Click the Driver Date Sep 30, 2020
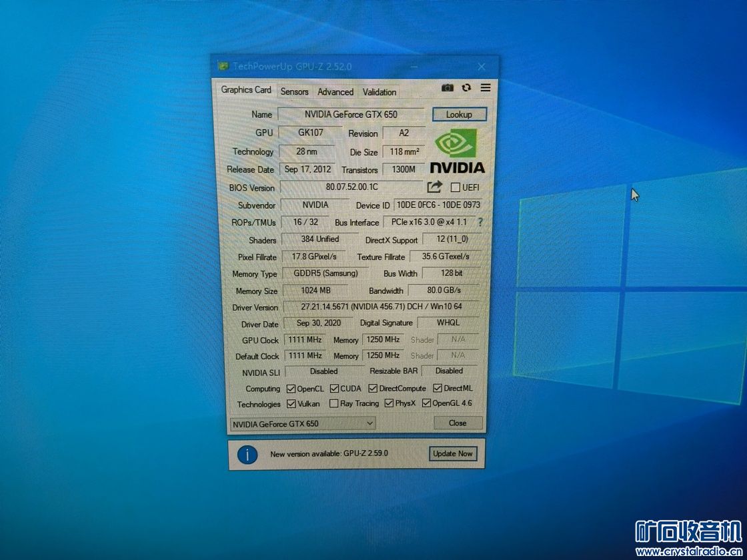 318,323
